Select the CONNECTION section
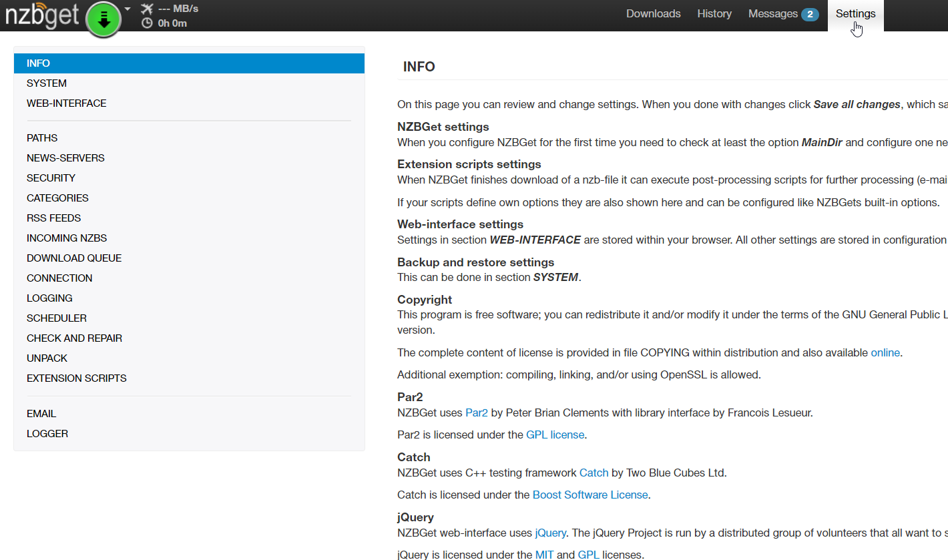Screen dimensions: 948x560 pos(189,278)
